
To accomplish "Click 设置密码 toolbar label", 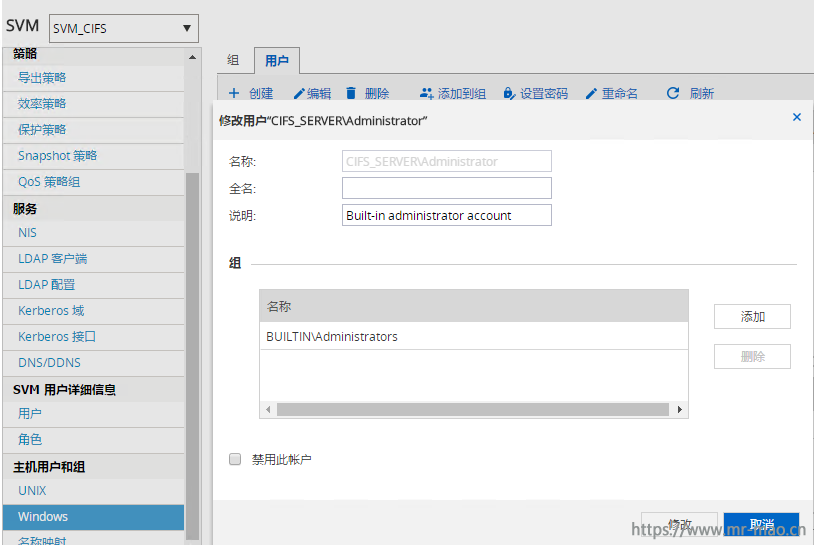I will click(x=544, y=93).
